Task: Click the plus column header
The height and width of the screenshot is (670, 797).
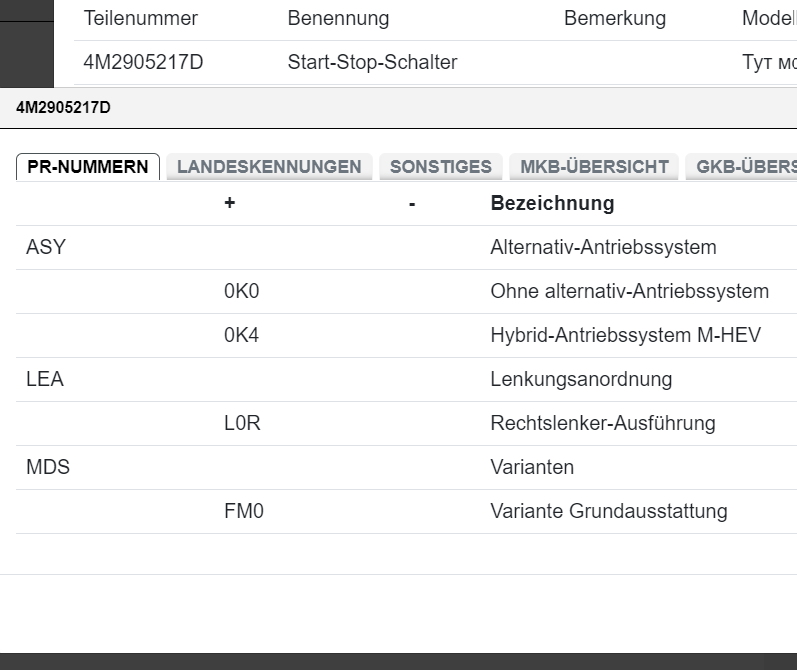Action: point(230,203)
